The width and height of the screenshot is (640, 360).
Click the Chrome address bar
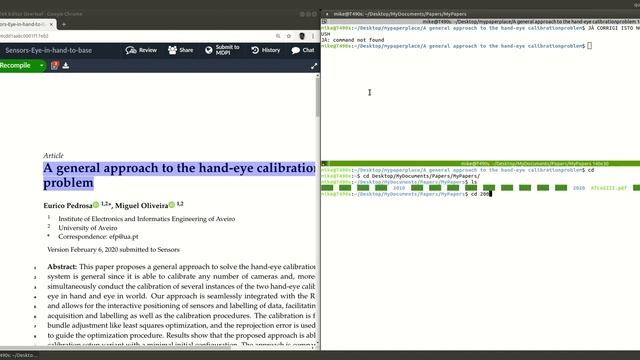[x=135, y=36]
